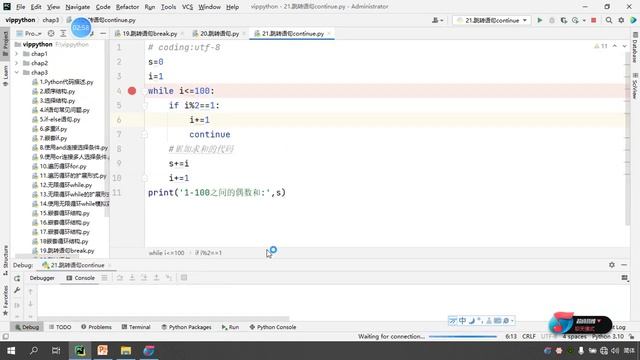Expand the chap2 folder
The width and height of the screenshot is (640, 360).
point(17,63)
